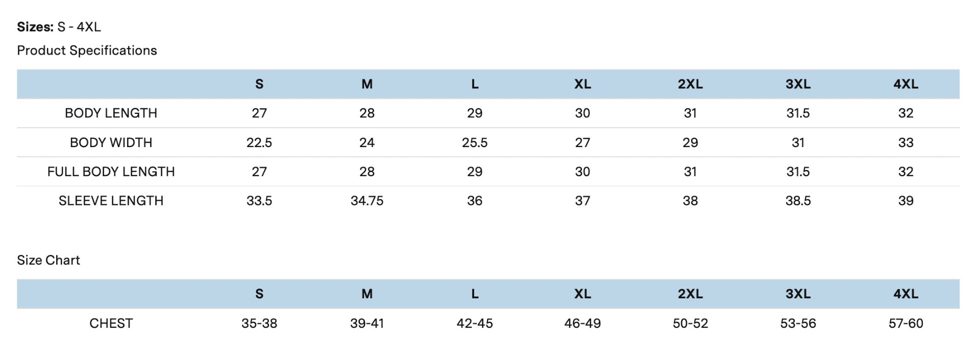
Task: Click the SLEEVE LENGTH row label
Action: (x=111, y=201)
